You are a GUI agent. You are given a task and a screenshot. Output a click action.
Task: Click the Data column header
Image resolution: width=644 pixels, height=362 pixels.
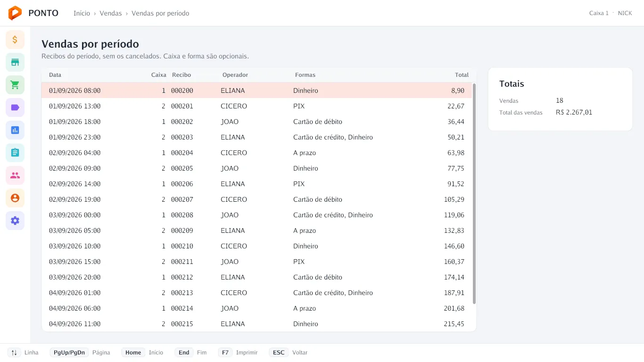coord(55,75)
